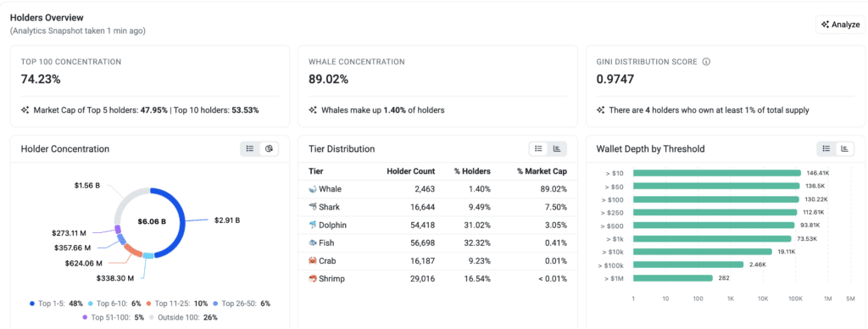868x329 pixels.
Task: Sort by % Holders column header
Action: click(472, 171)
